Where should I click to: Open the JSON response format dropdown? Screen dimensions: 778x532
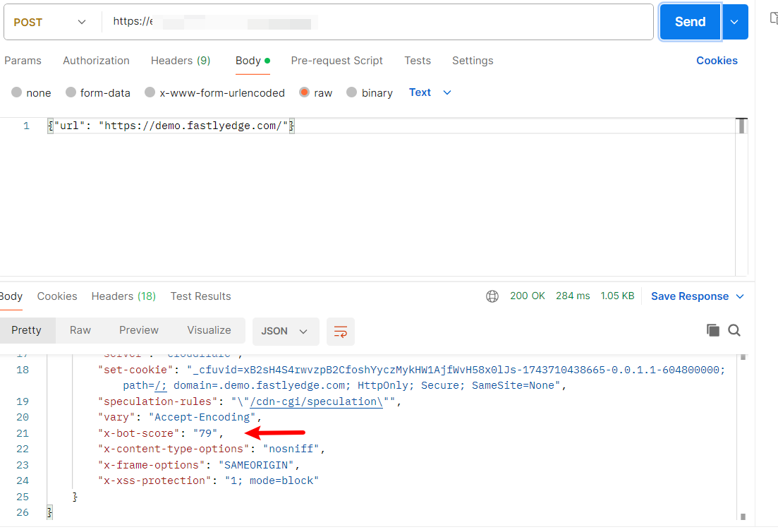pos(285,331)
